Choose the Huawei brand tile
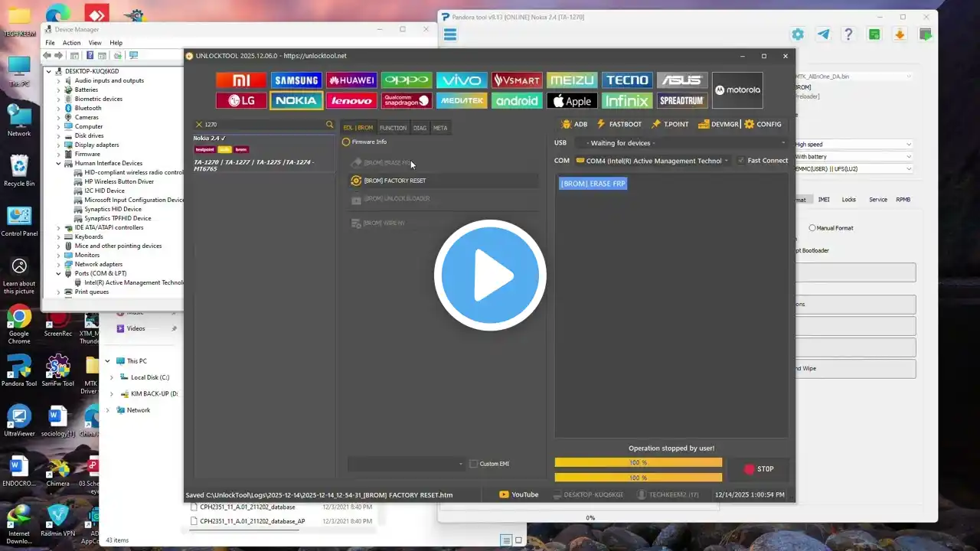Image resolution: width=980 pixels, height=551 pixels. click(351, 80)
